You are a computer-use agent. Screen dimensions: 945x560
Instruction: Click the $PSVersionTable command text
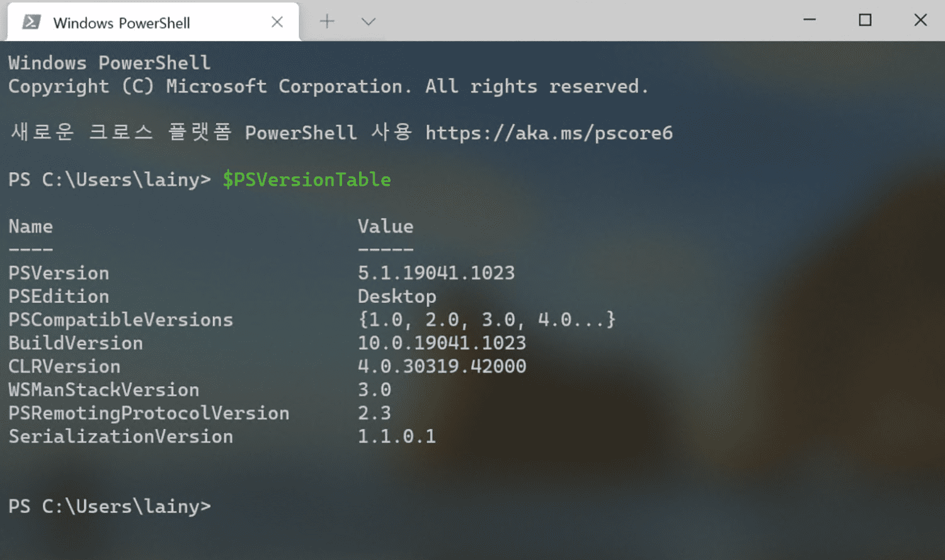[307, 180]
